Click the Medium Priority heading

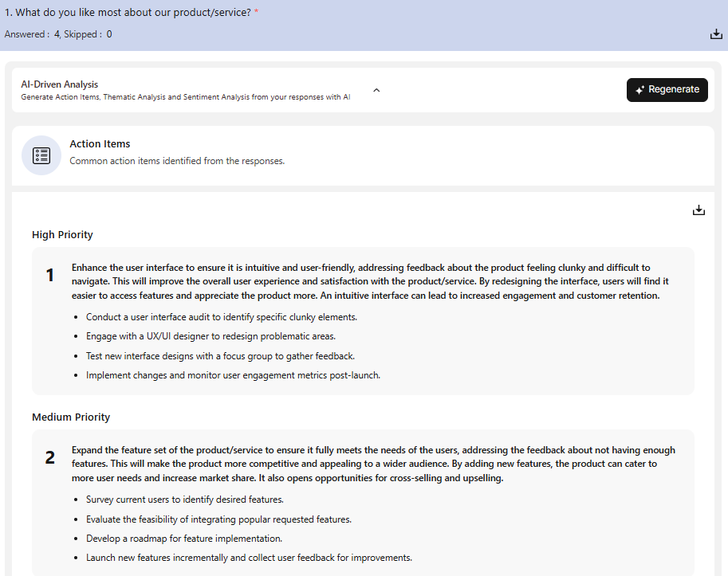point(71,417)
